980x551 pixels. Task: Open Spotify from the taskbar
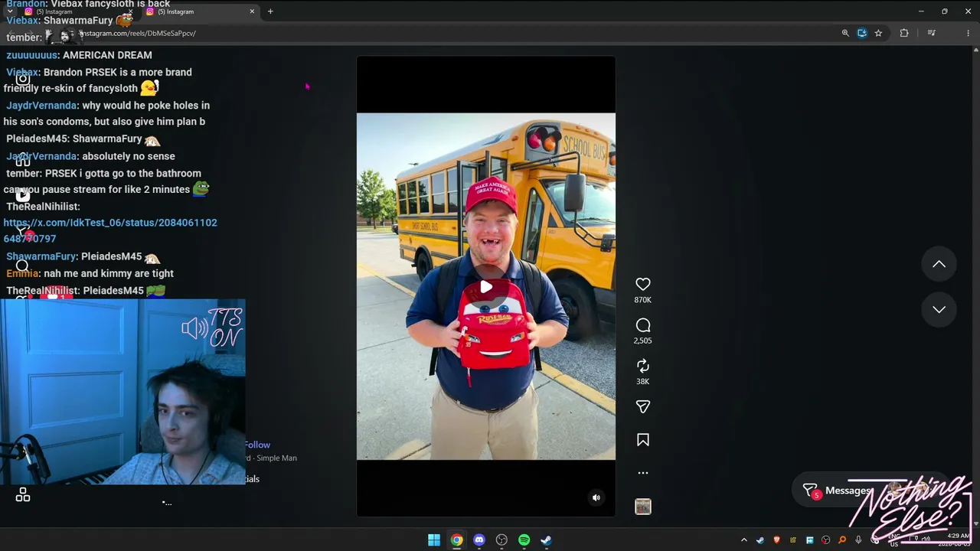click(x=524, y=540)
